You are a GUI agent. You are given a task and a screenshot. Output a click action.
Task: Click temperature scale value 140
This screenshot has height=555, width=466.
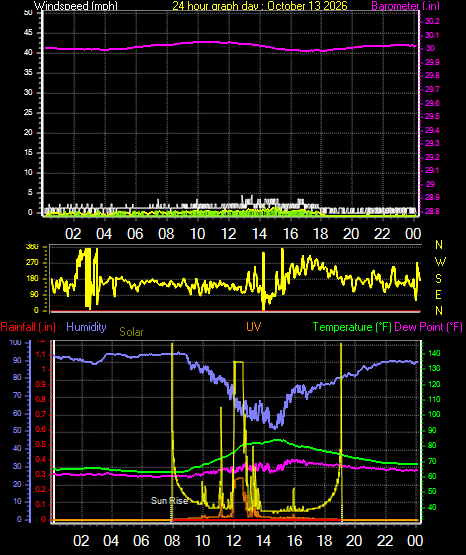[x=434, y=354]
